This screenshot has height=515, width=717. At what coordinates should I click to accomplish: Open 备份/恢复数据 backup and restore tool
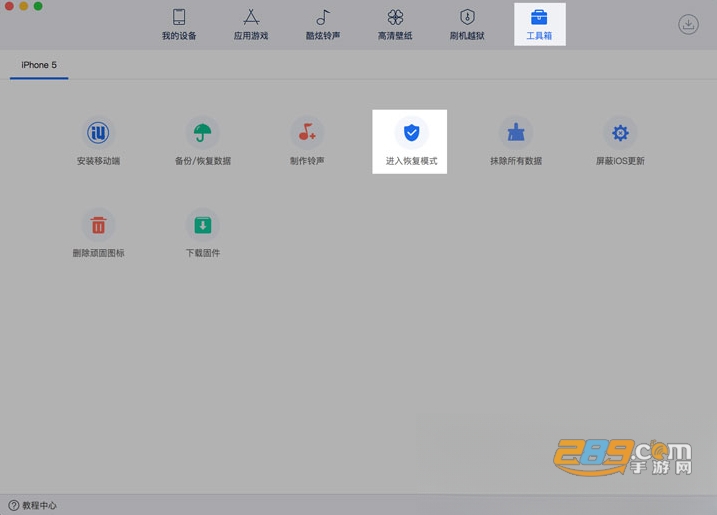pyautogui.click(x=203, y=141)
